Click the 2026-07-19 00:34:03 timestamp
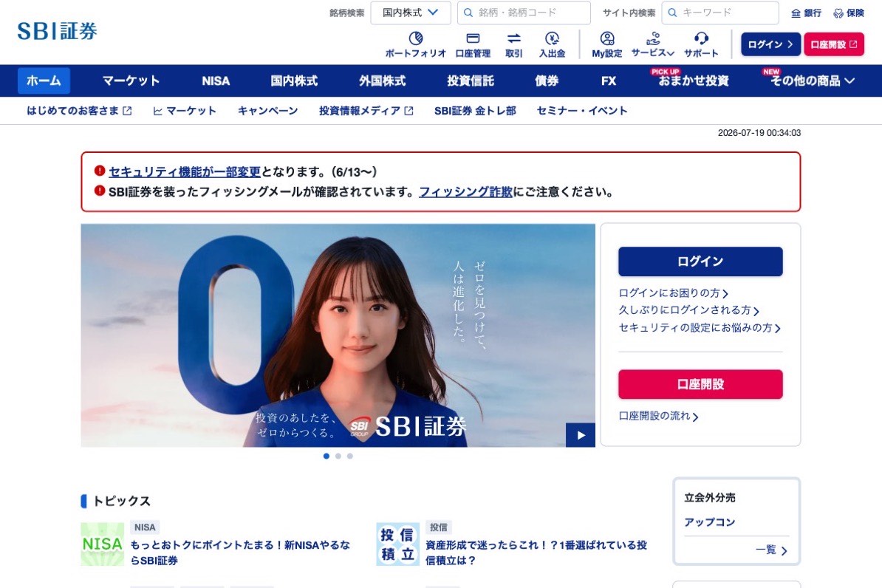 click(x=759, y=133)
